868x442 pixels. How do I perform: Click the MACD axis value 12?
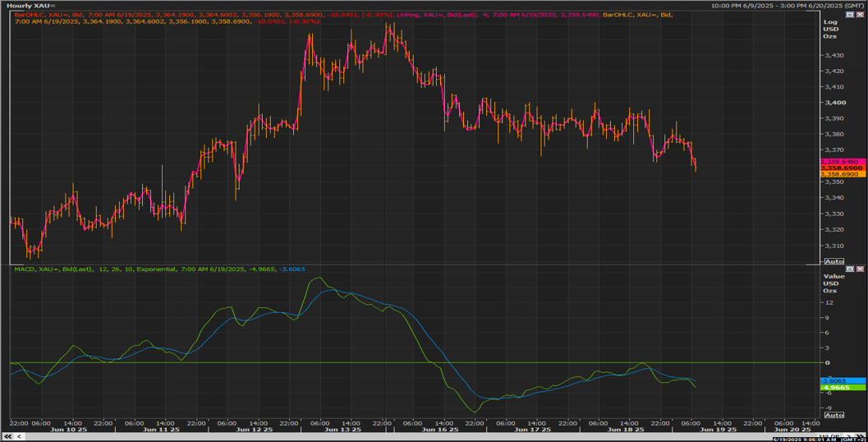[x=829, y=302]
